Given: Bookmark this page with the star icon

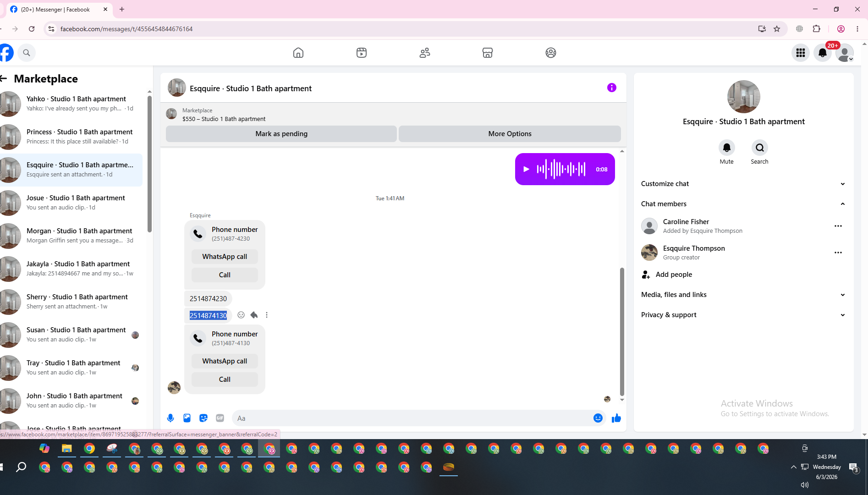Looking at the screenshot, I should (777, 29).
